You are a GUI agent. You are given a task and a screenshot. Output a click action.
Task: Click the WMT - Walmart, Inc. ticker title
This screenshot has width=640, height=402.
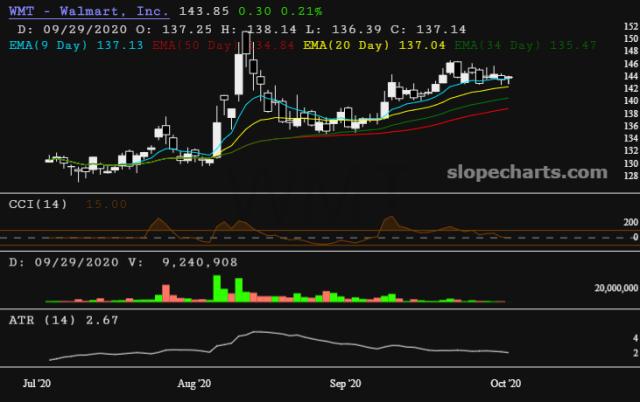[x=86, y=10]
